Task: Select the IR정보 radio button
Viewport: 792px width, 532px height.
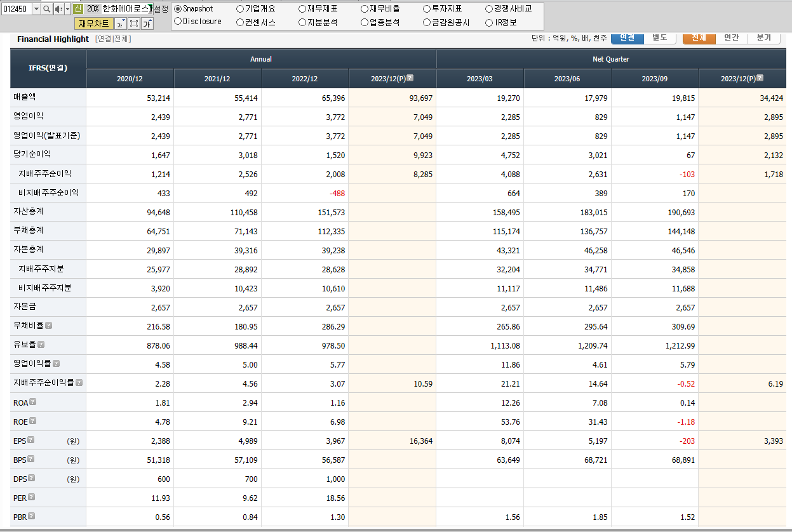Action: click(x=489, y=22)
